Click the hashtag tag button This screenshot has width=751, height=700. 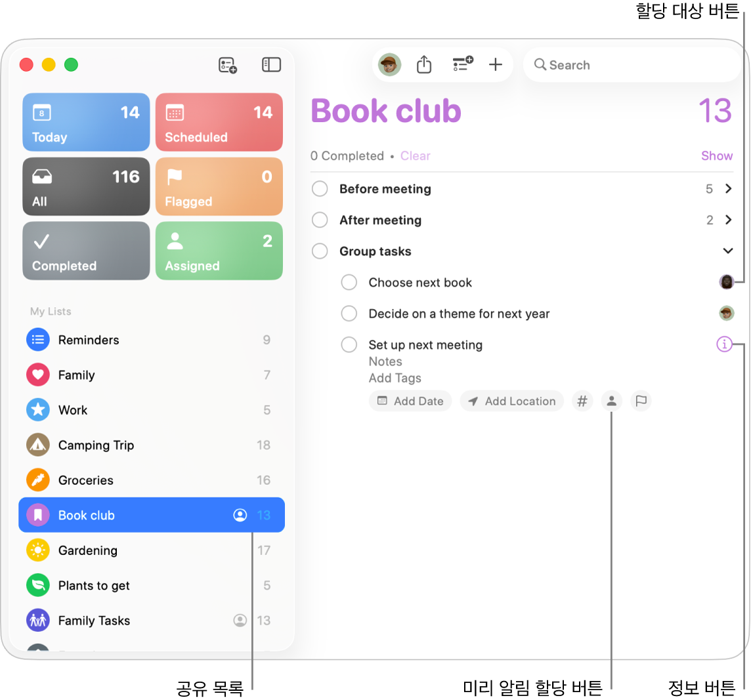point(582,401)
